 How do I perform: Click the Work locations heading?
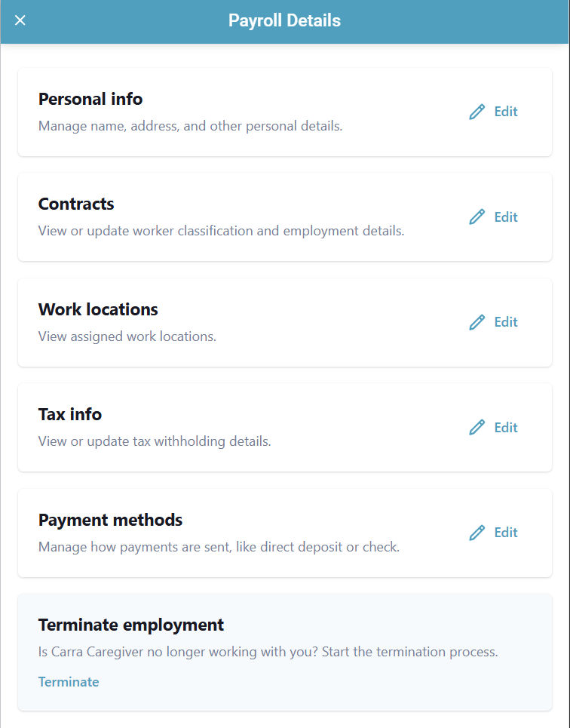point(98,310)
